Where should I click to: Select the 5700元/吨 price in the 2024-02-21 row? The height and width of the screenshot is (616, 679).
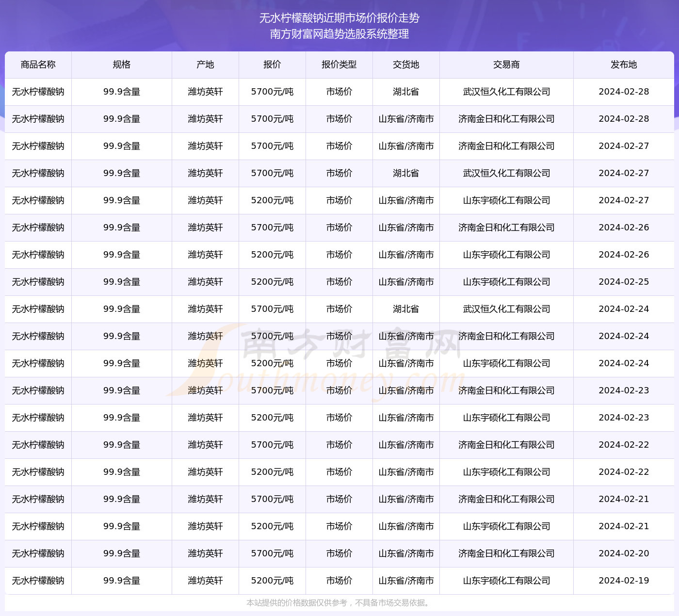pos(272,499)
